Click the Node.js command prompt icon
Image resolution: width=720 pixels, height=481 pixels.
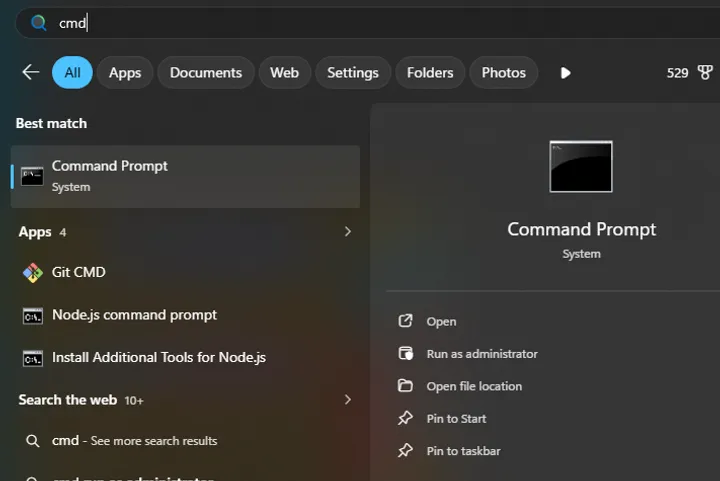click(x=32, y=315)
